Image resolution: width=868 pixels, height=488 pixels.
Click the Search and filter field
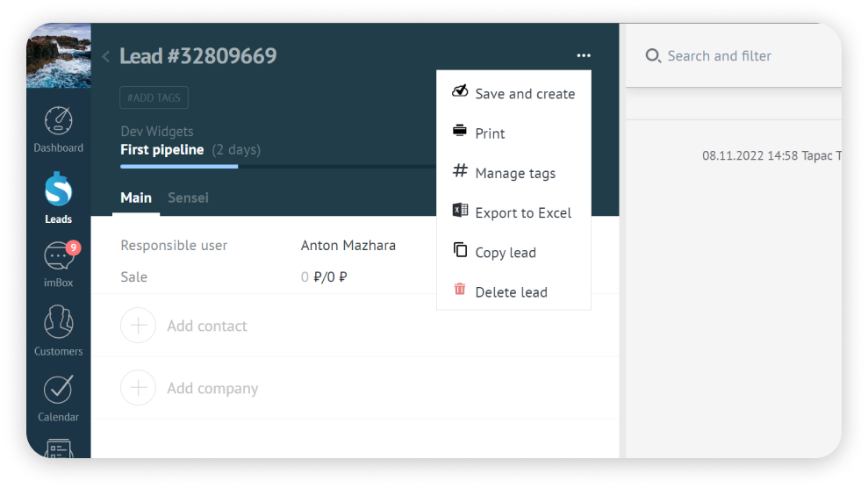click(x=719, y=56)
